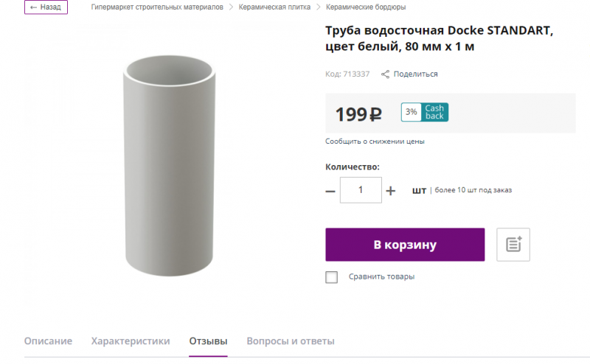590x364 pixels.
Task: Add item with В корзину button
Action: [405, 245]
